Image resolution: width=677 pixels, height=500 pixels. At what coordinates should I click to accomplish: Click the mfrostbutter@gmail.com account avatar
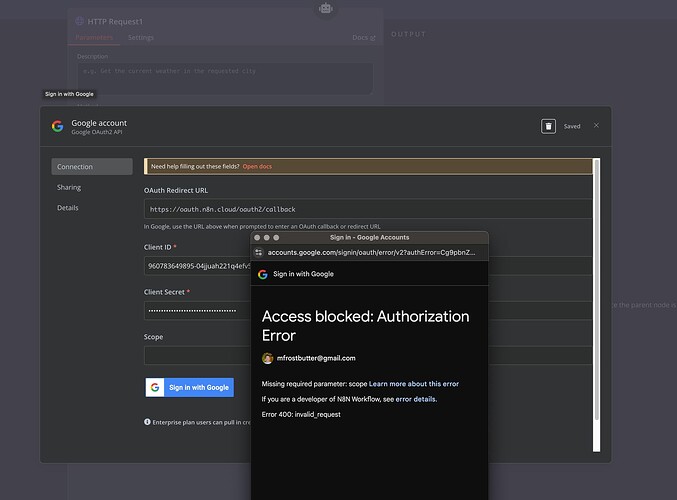(x=268, y=358)
